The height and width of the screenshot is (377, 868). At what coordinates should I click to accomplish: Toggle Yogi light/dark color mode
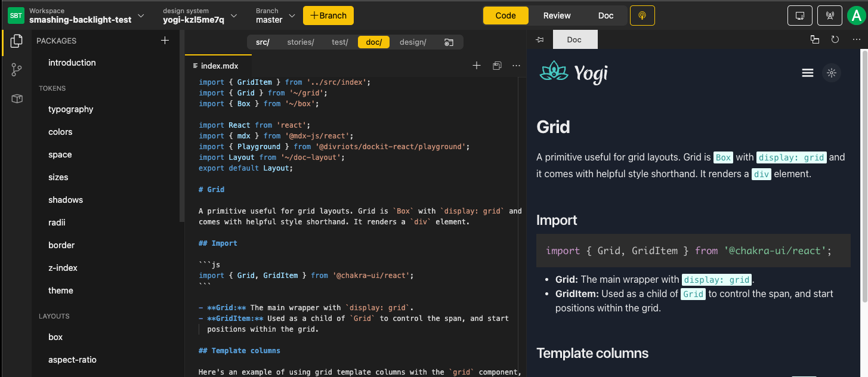pos(832,73)
